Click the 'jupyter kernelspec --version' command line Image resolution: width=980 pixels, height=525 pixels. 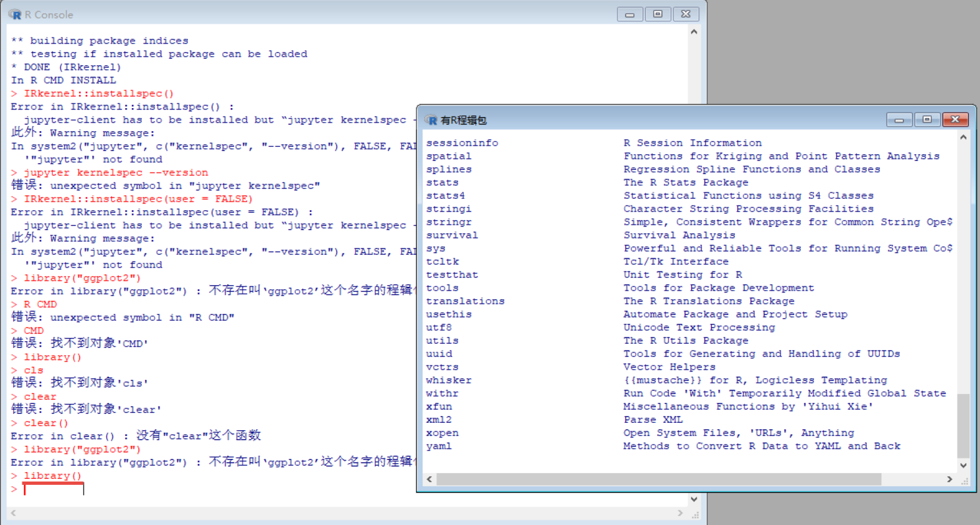point(109,173)
